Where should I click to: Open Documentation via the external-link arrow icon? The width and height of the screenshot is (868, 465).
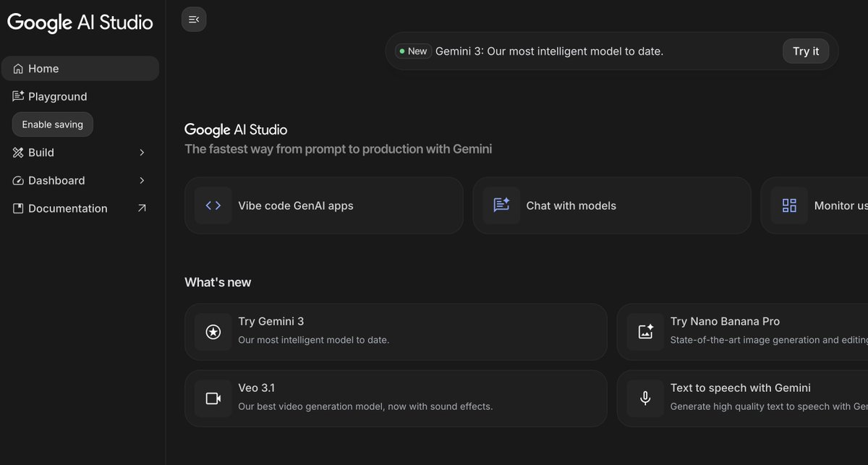point(142,208)
